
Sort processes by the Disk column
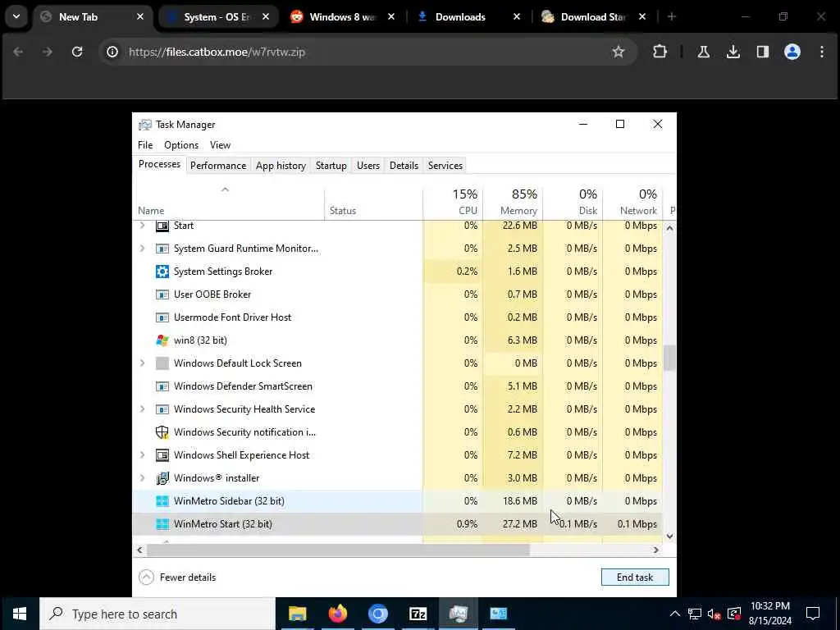573,202
